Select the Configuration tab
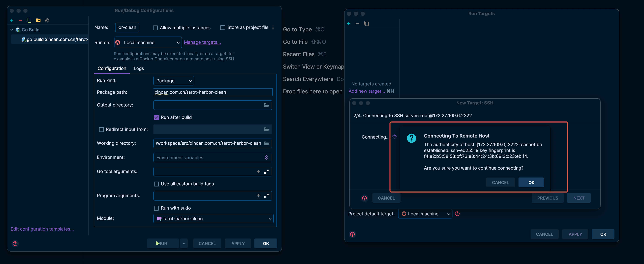This screenshot has width=644, height=264. pos(112,68)
